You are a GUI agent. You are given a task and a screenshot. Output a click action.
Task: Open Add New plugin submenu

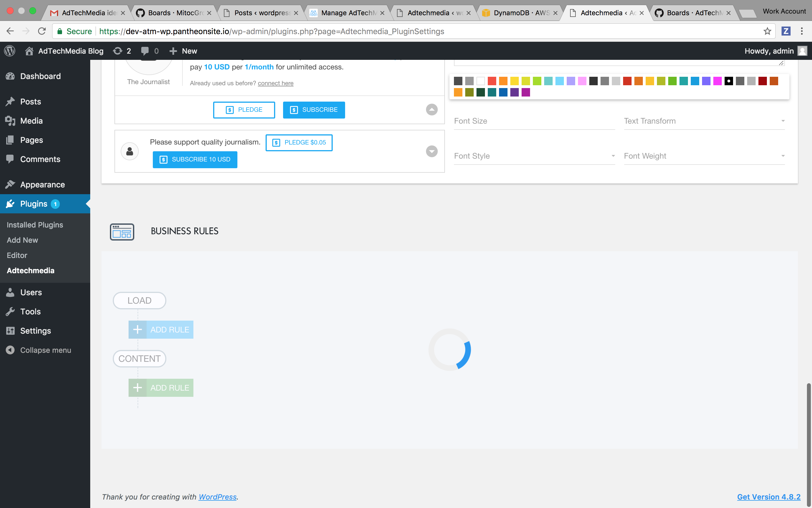(22, 240)
